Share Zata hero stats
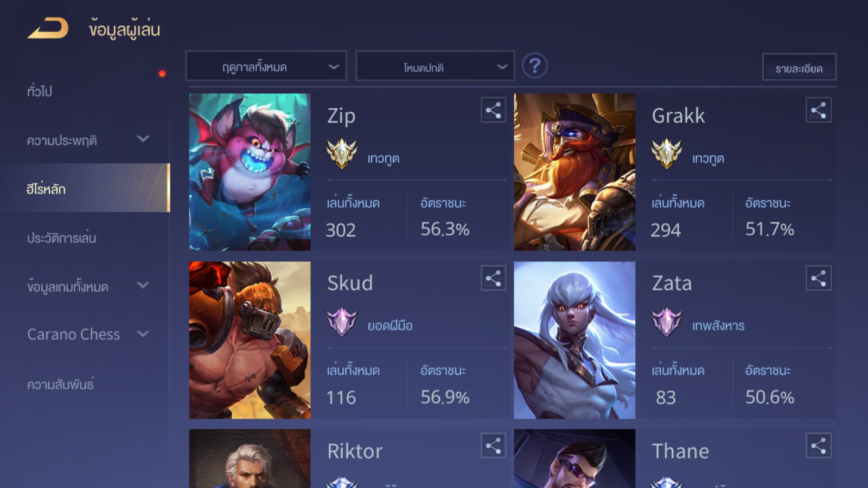Viewport: 868px width, 488px height. [x=819, y=279]
